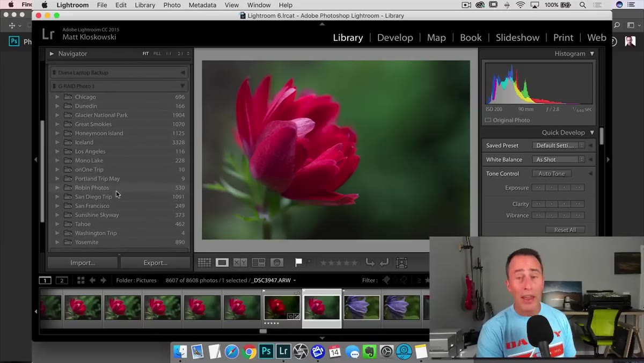This screenshot has height=363, width=644.
Task: Collapse the Histogram panel
Action: click(x=592, y=54)
